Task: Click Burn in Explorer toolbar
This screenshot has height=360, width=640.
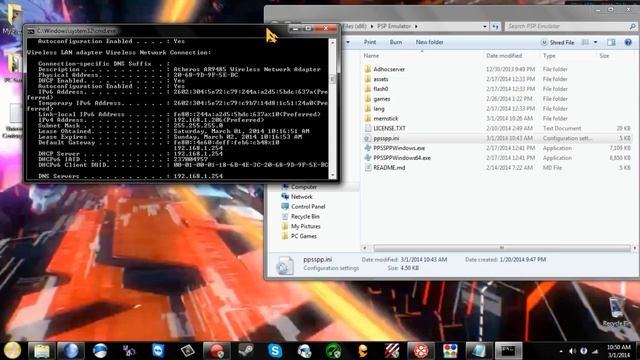Action: (396, 42)
